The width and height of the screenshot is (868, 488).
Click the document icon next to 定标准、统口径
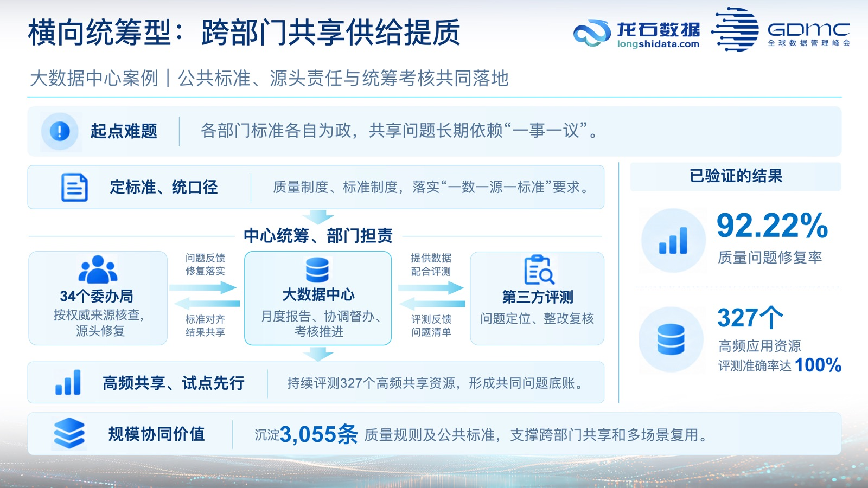click(x=74, y=188)
